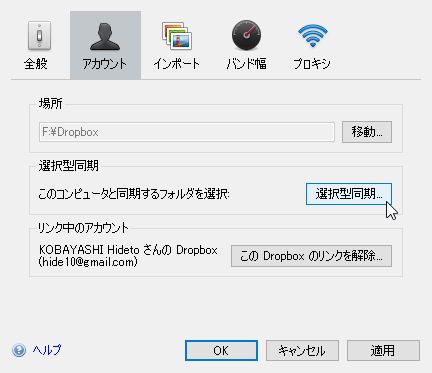Confirm settings with the OK button
Image resolution: width=432 pixels, height=373 pixels.
coord(221,350)
